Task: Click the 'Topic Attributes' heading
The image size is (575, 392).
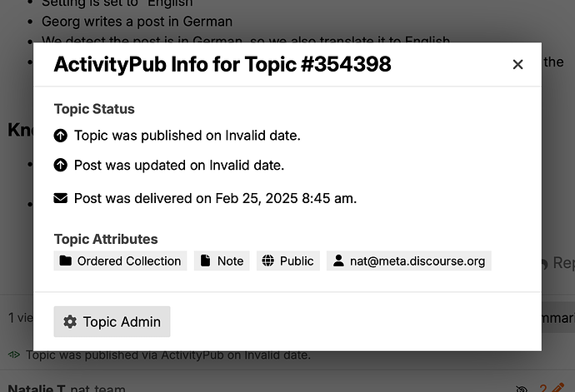Action: pos(106,239)
